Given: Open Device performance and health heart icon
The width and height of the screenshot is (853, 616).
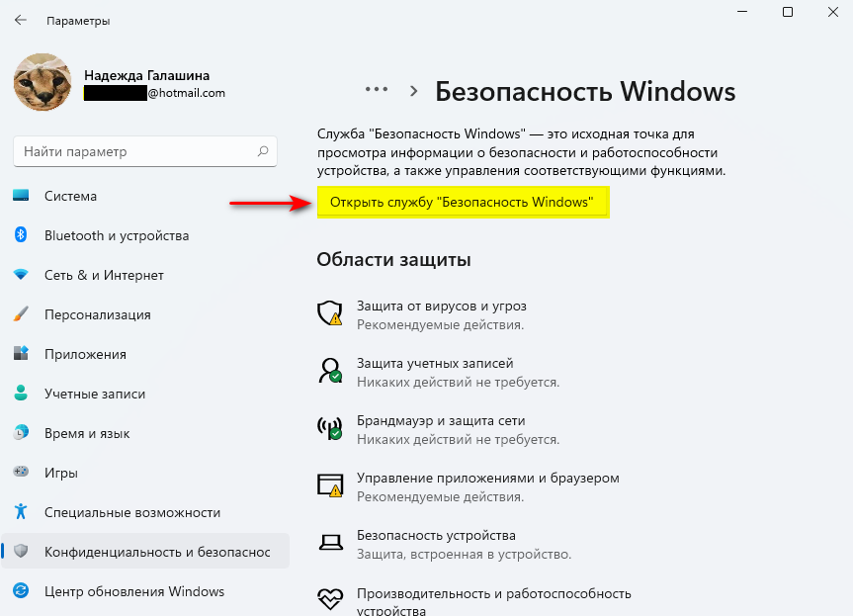Looking at the screenshot, I should coord(329,599).
